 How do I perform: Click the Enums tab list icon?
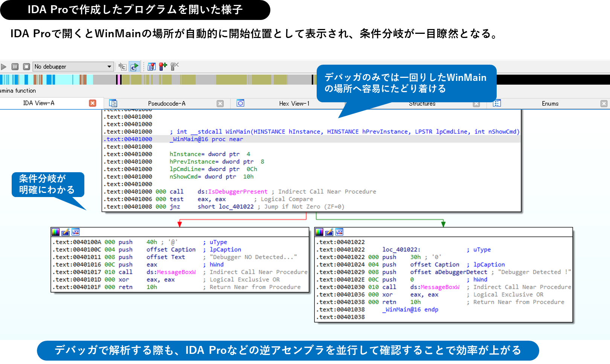pyautogui.click(x=497, y=103)
